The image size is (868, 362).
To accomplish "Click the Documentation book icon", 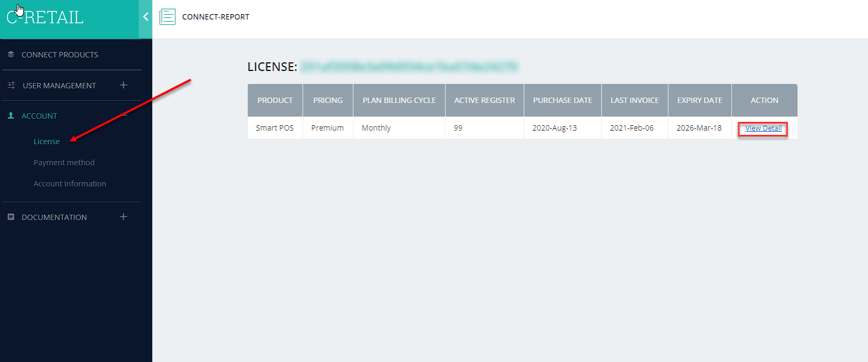I will click(11, 217).
